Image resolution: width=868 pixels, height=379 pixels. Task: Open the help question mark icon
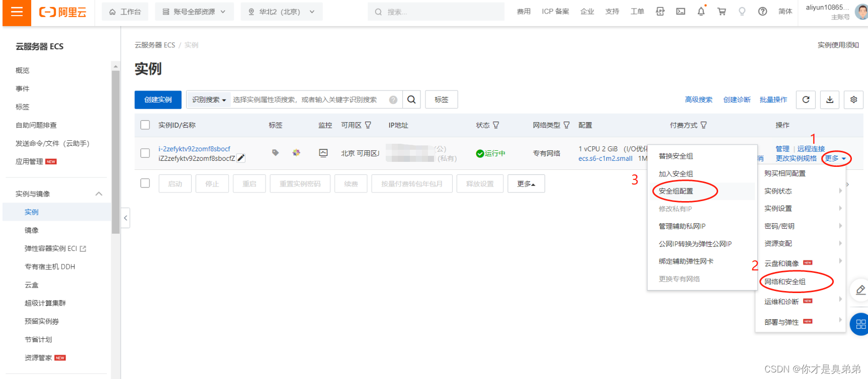tap(762, 11)
